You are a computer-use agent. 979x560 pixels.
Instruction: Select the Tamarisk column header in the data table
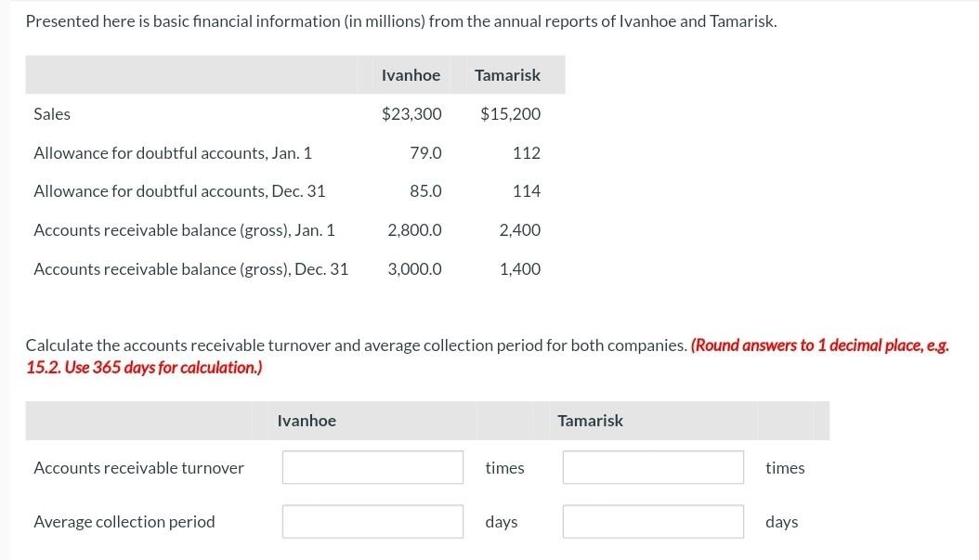[507, 75]
